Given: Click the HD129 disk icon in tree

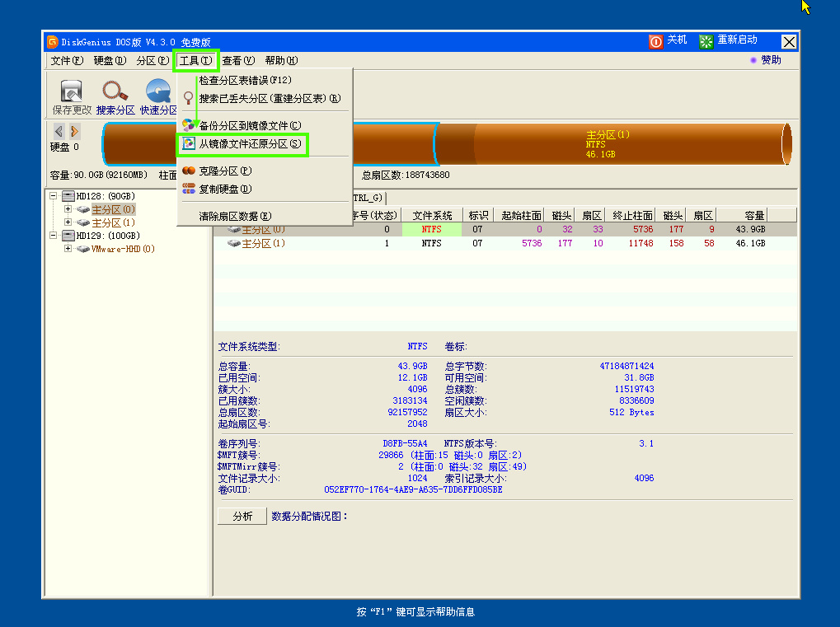Looking at the screenshot, I should pyautogui.click(x=68, y=236).
